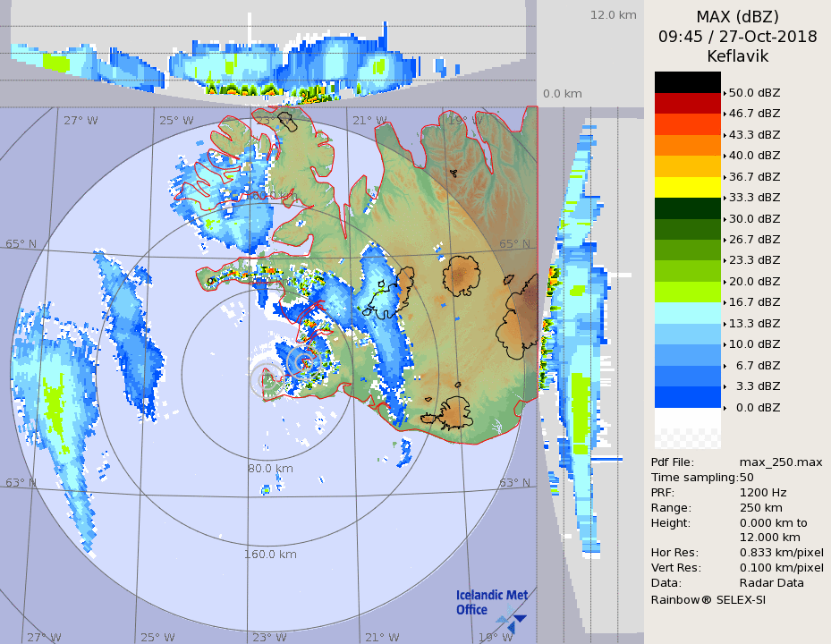Click the 80.0 km range ring label
The image size is (831, 644).
pos(271,468)
